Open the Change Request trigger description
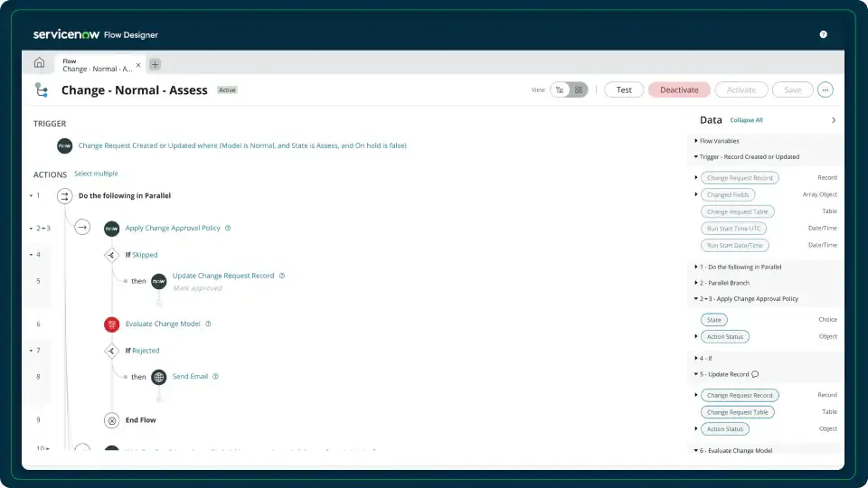 point(242,145)
